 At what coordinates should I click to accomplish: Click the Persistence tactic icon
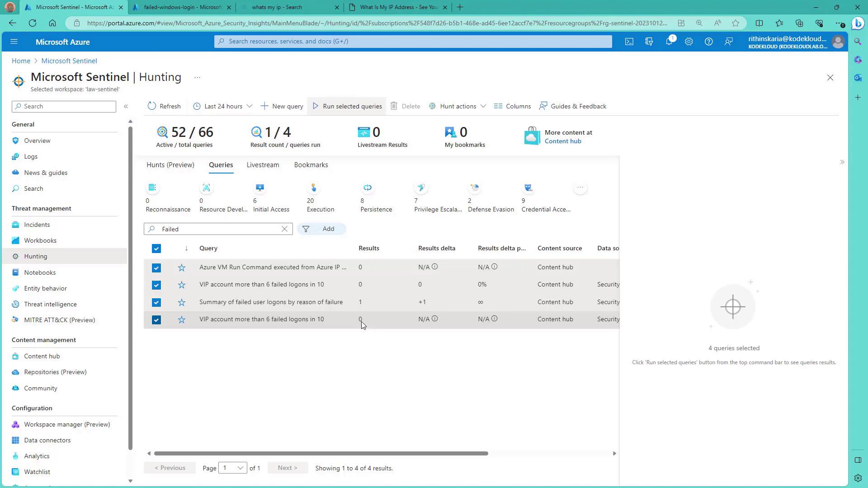pos(367,188)
